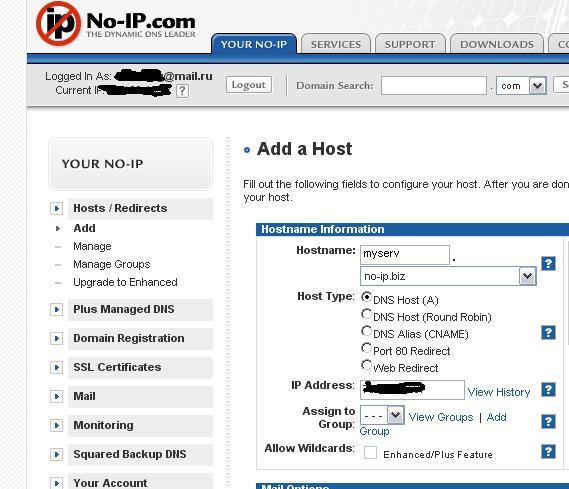
Task: Click the No-IP.com logo icon
Action: coord(58,24)
